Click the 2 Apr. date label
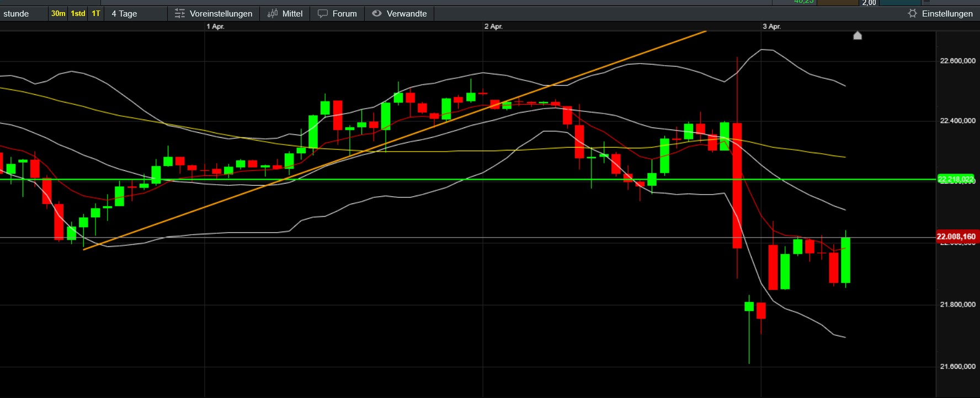 click(494, 26)
